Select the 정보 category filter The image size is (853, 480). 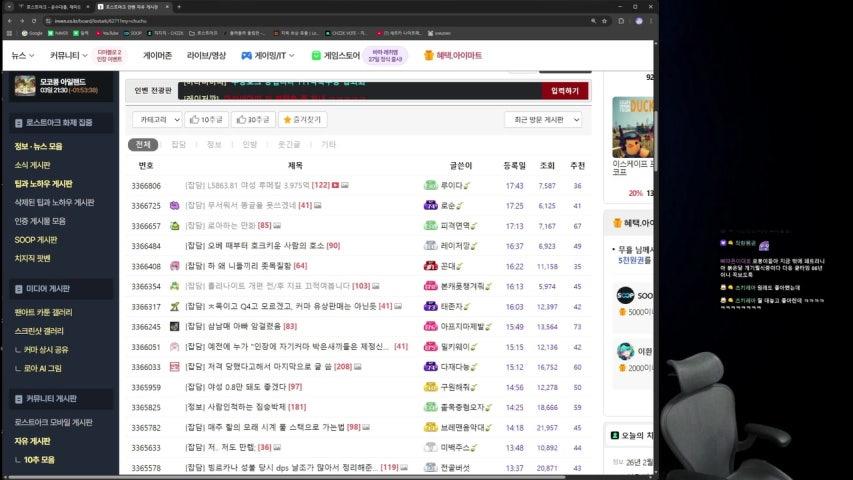coord(214,145)
